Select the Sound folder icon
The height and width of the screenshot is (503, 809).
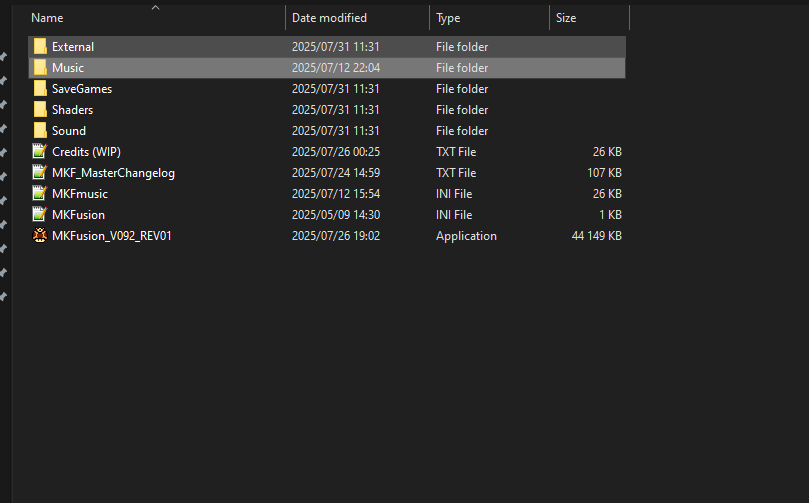click(40, 131)
